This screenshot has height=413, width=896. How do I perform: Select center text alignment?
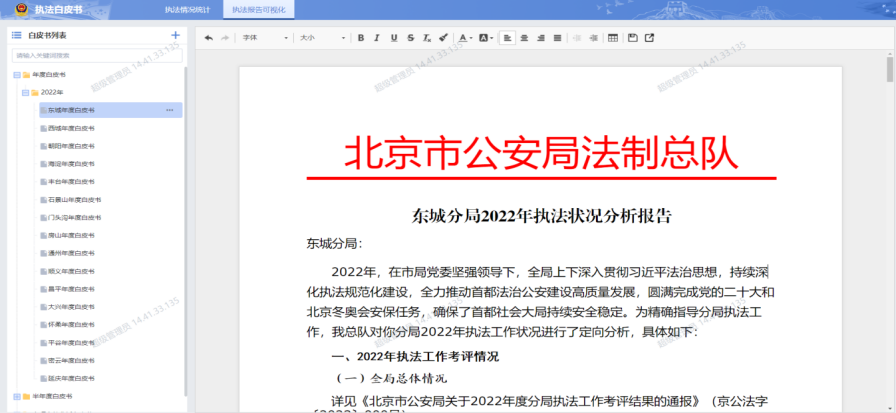tap(524, 38)
